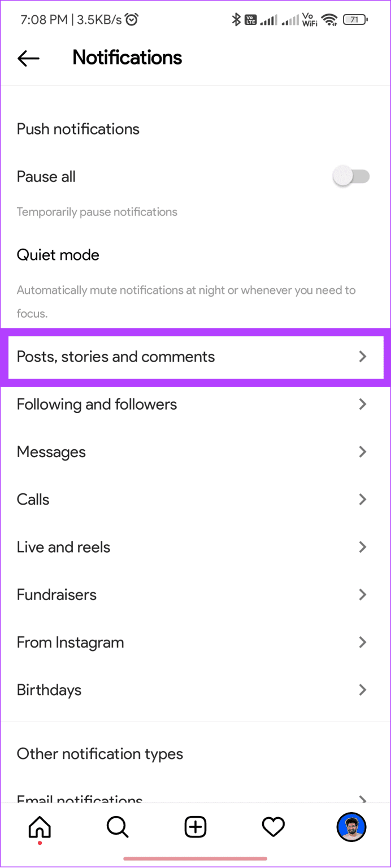Tap the alarm clock icon in status bar
The image size is (391, 868).
(131, 19)
